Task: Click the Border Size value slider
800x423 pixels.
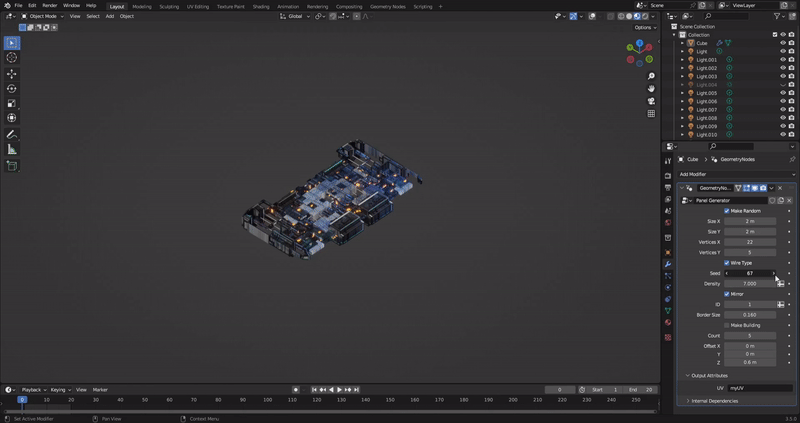Action: [749, 315]
